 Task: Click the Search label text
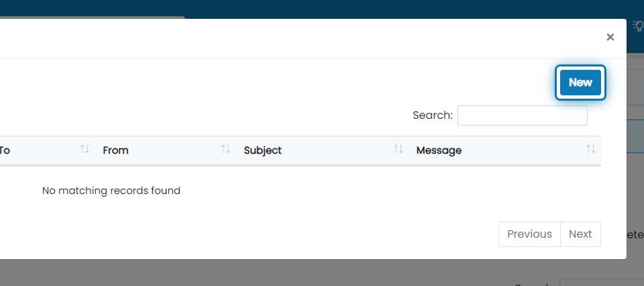[433, 115]
